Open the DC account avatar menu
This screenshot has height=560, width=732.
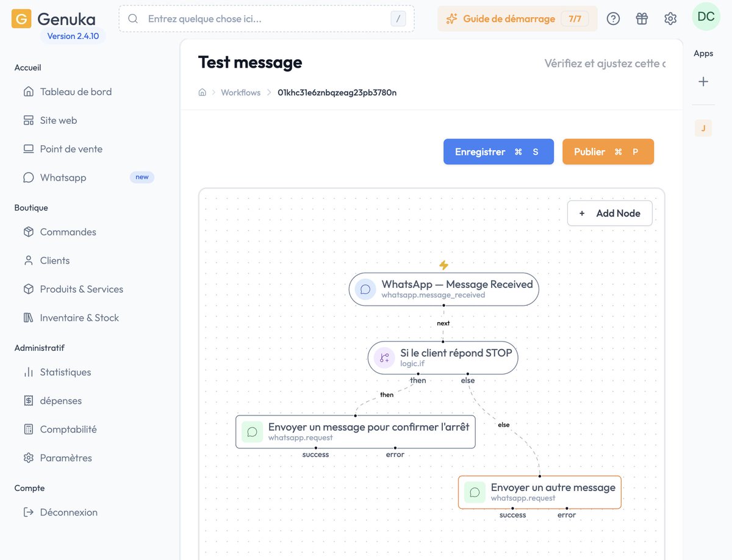[x=706, y=16]
